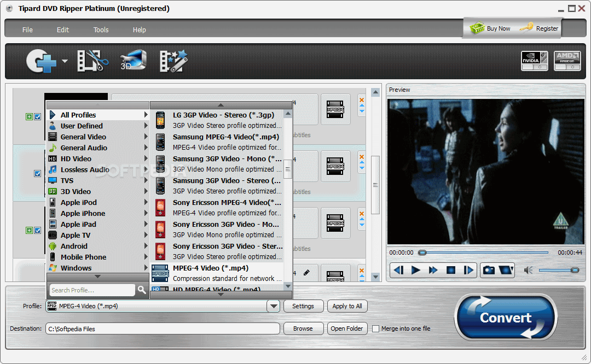Click the Sony Ericsson MPEG-4 Video phone icon
Viewport: 591px width, 364px height.
160,208
